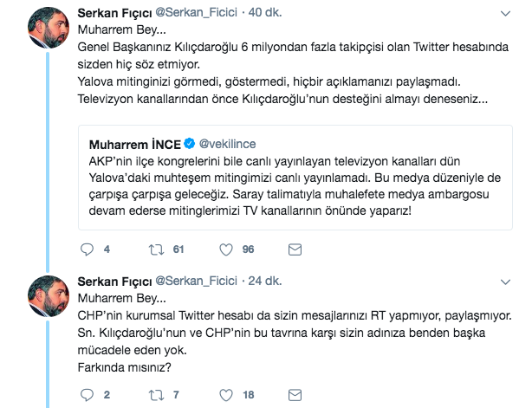Retweet the second tweet with 7 retweets
Image resolution: width=532 pixels, height=408 pixels.
158,393
